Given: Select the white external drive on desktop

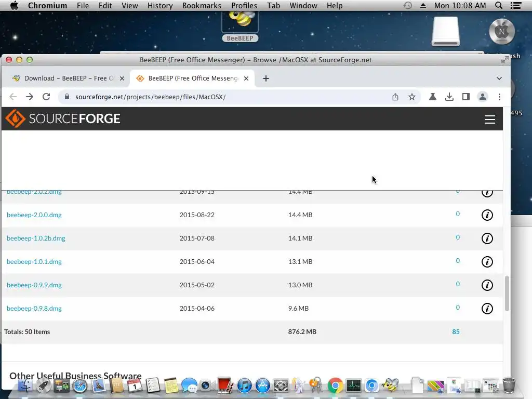Looking at the screenshot, I should (445, 31).
